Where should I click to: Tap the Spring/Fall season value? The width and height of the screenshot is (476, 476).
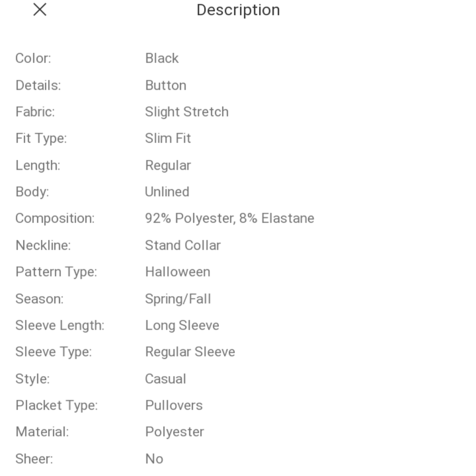tap(178, 299)
